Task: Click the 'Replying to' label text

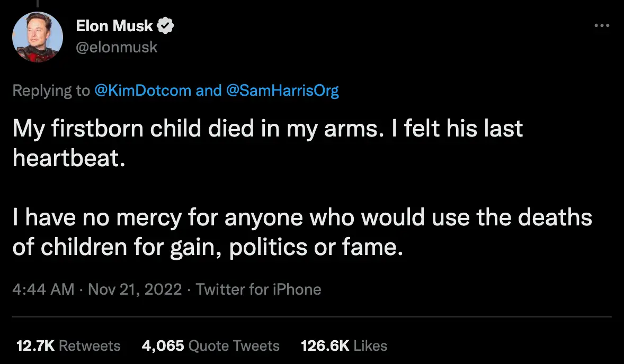Action: tap(51, 90)
